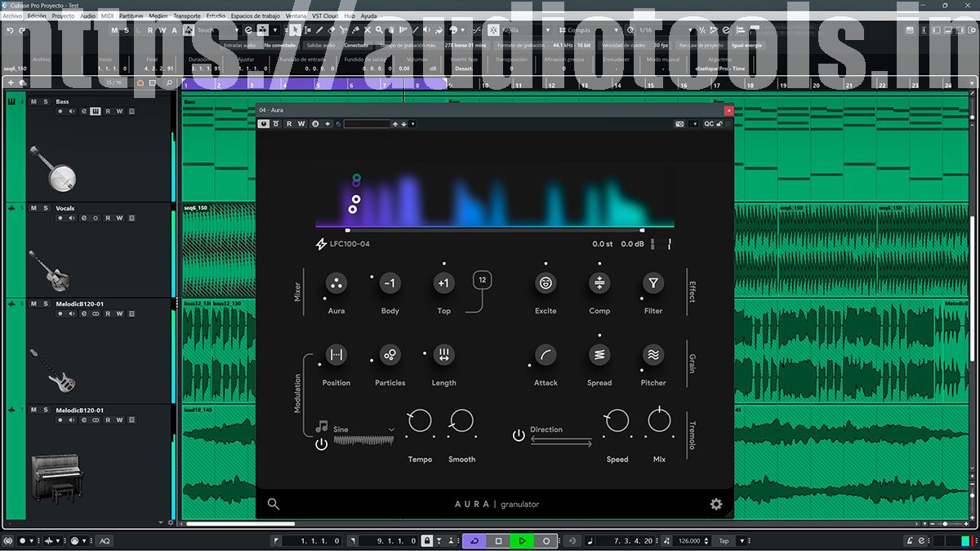This screenshot has width=980, height=551.
Task: Toggle Read automation in Aura plugin header
Action: (x=289, y=124)
